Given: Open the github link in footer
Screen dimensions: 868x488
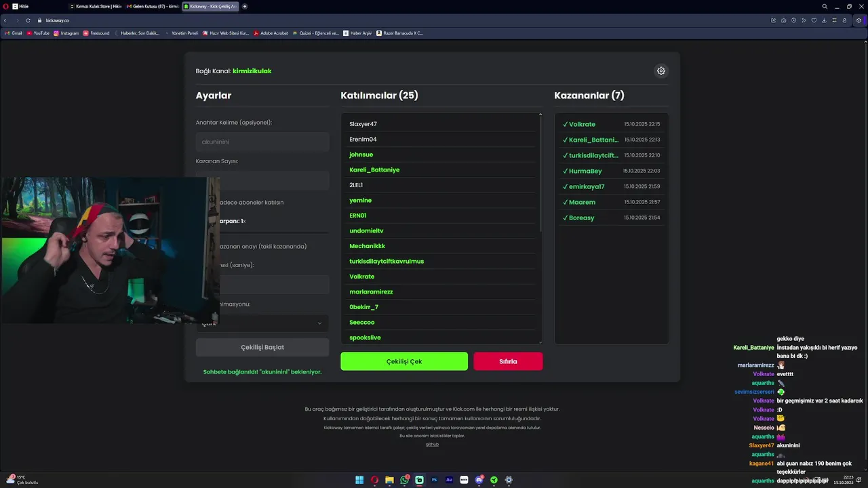Looking at the screenshot, I should pos(432,445).
